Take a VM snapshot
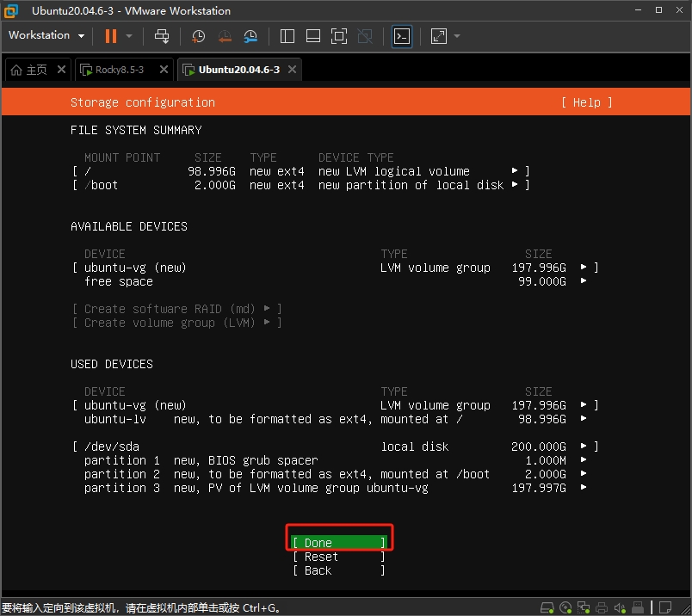The width and height of the screenshot is (692, 616). (x=198, y=36)
